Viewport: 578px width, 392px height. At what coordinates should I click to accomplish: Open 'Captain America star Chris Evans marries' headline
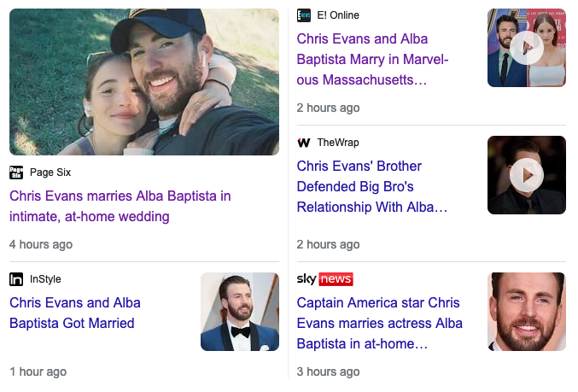coord(380,324)
